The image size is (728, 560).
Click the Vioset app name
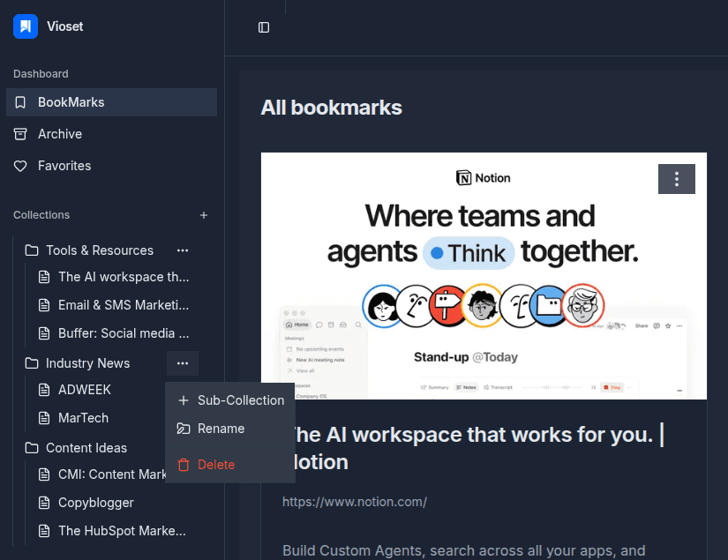coord(65,26)
